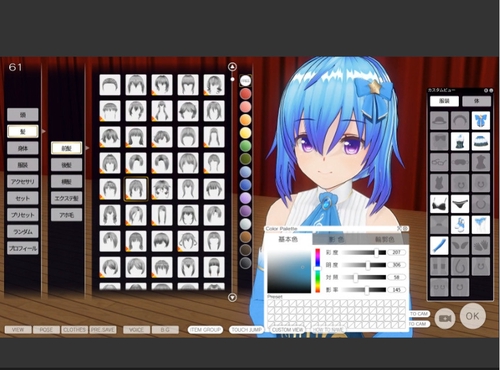Screen dimensions: 500x370
Task: Select the 前髪 sub-category
Action: coord(66,148)
